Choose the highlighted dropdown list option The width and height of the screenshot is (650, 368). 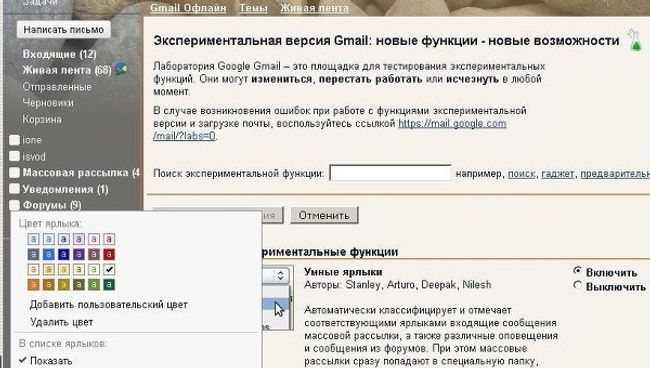[x=276, y=305]
